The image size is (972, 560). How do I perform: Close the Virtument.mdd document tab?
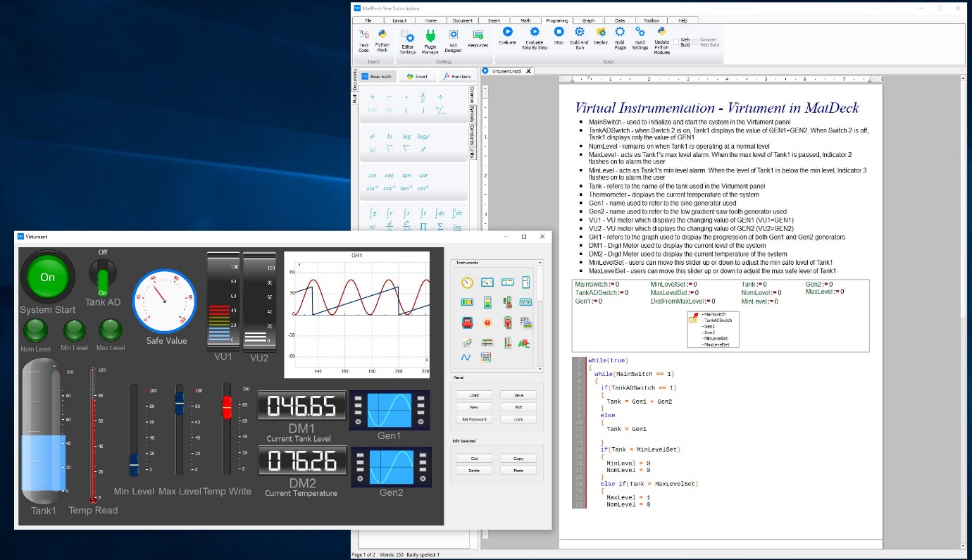tap(528, 71)
